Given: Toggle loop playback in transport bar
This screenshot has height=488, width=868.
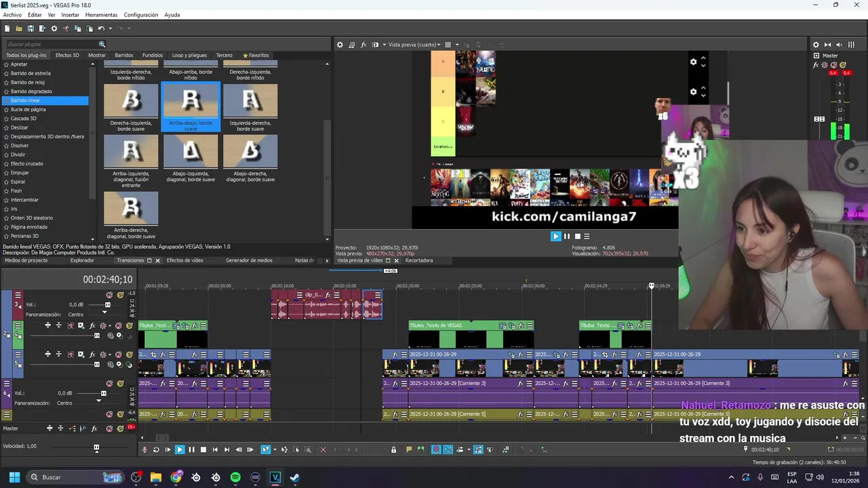Looking at the screenshot, I should coord(156,449).
